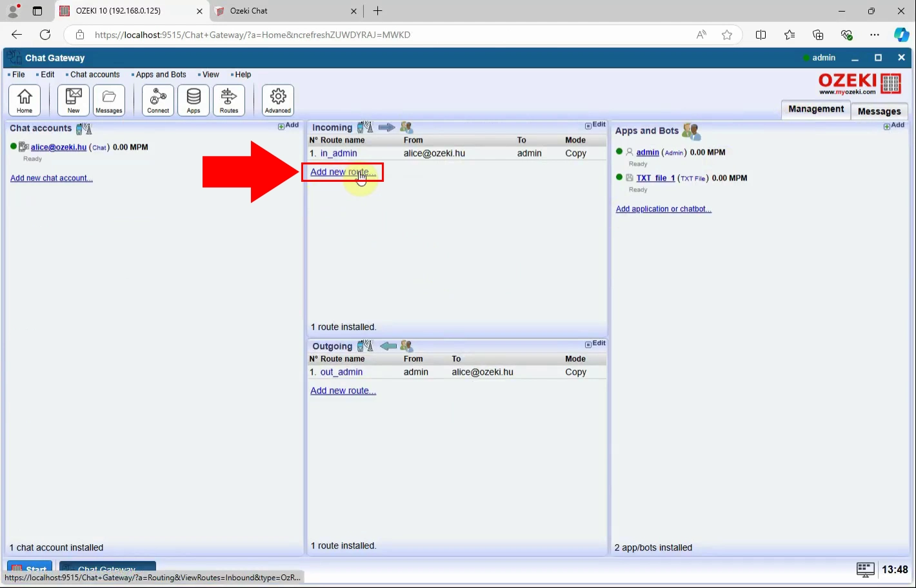Open the Home toolbar button
The width and height of the screenshot is (916, 588).
click(25, 101)
